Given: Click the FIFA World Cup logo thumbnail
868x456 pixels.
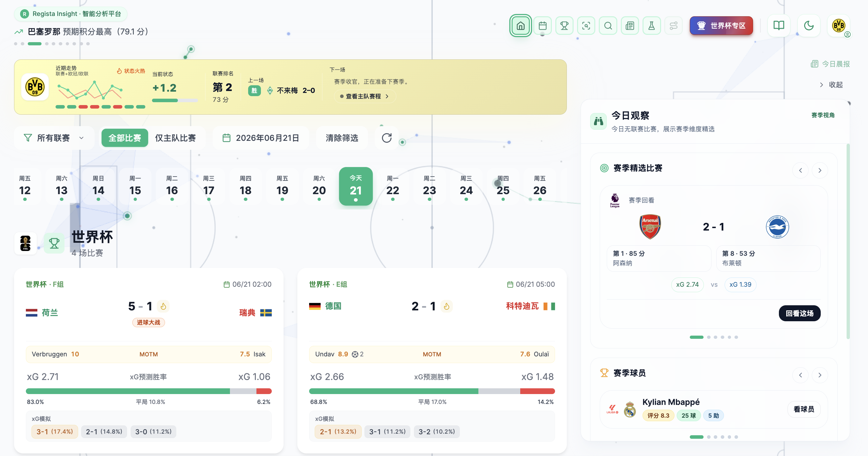Looking at the screenshot, I should click(25, 243).
